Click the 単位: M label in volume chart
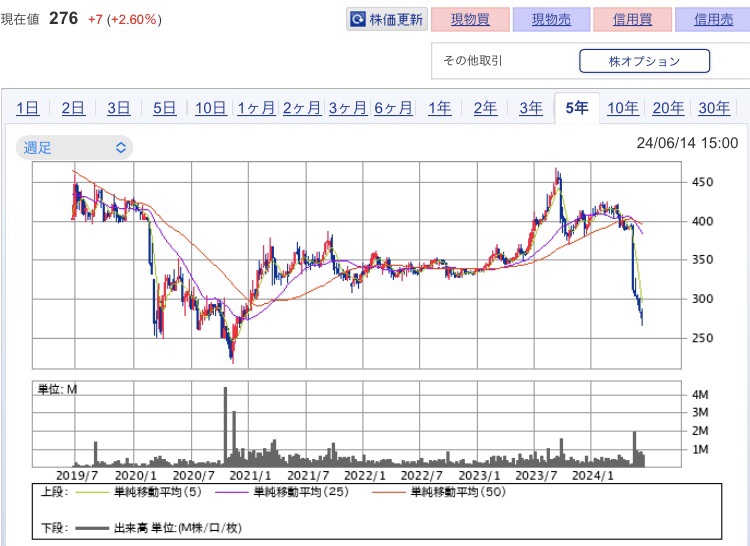The height and width of the screenshot is (546, 750). pos(57,390)
